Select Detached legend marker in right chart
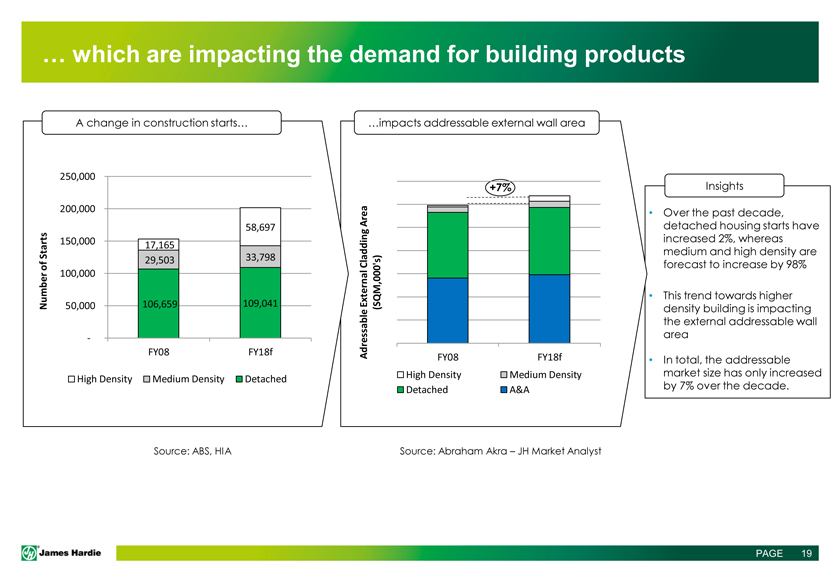This screenshot has height=582, width=840. click(x=401, y=390)
